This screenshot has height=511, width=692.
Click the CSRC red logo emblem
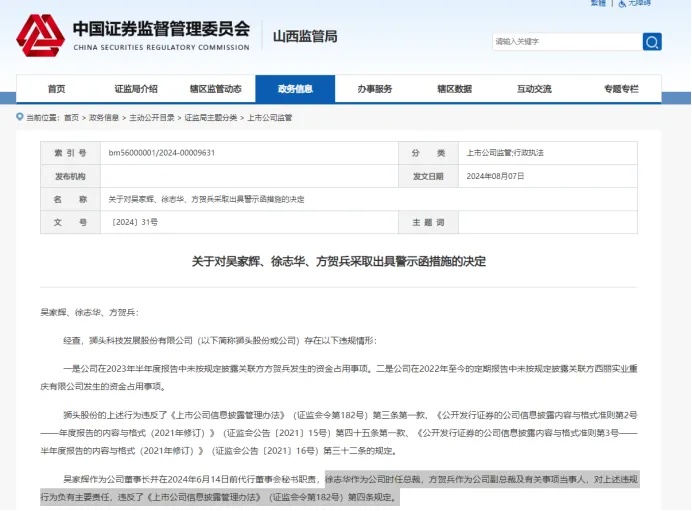[x=40, y=35]
